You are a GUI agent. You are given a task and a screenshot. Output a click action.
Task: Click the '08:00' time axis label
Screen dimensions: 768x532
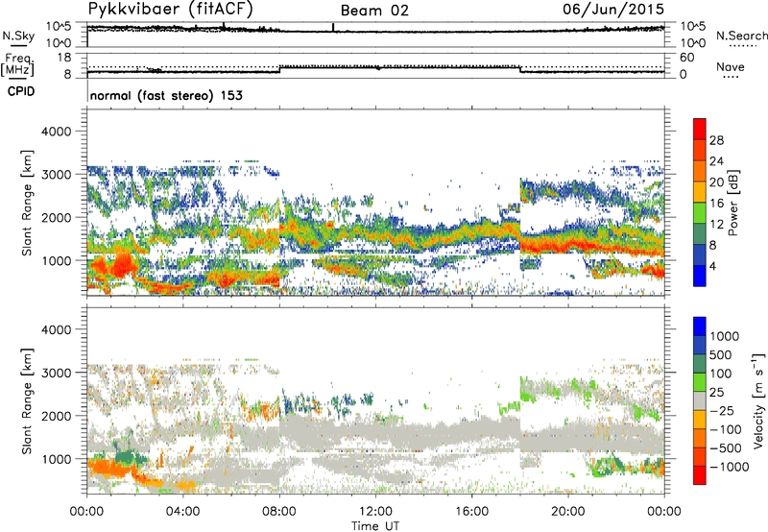tap(279, 512)
